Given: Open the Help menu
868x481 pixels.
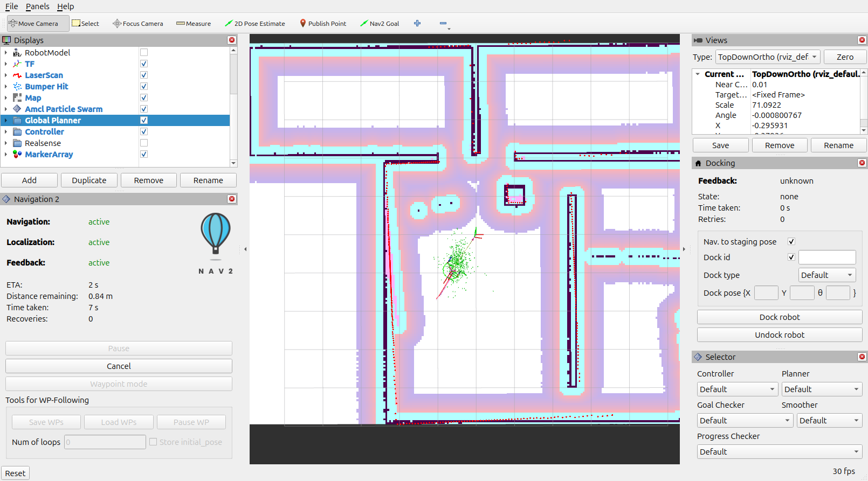Looking at the screenshot, I should tap(65, 6).
